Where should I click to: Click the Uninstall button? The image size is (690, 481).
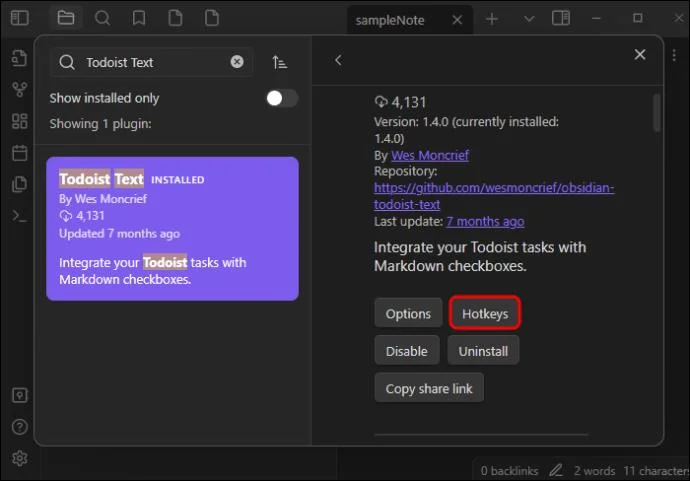[x=483, y=351]
